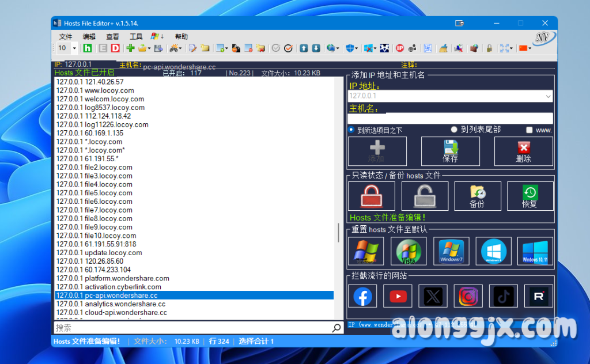
Task: Enable the www. checkbox
Action: click(529, 130)
